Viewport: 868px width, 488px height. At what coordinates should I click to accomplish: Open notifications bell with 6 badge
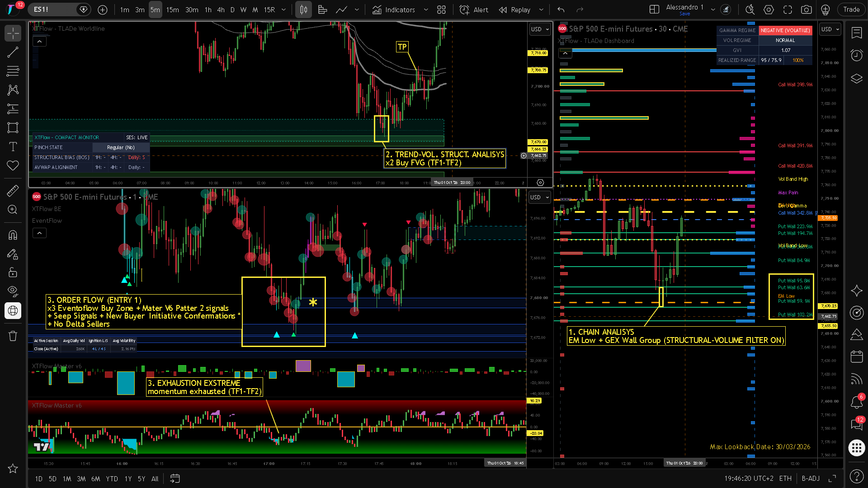click(857, 401)
